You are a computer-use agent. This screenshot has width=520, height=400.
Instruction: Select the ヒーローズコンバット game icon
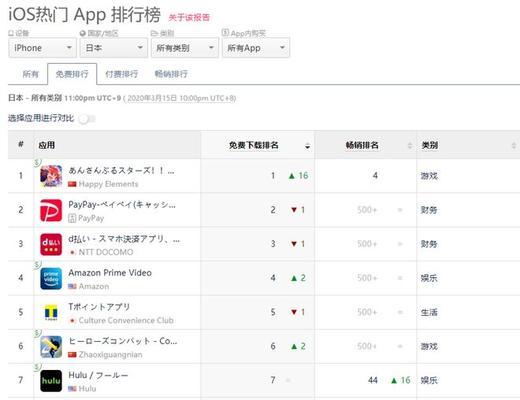click(x=51, y=347)
